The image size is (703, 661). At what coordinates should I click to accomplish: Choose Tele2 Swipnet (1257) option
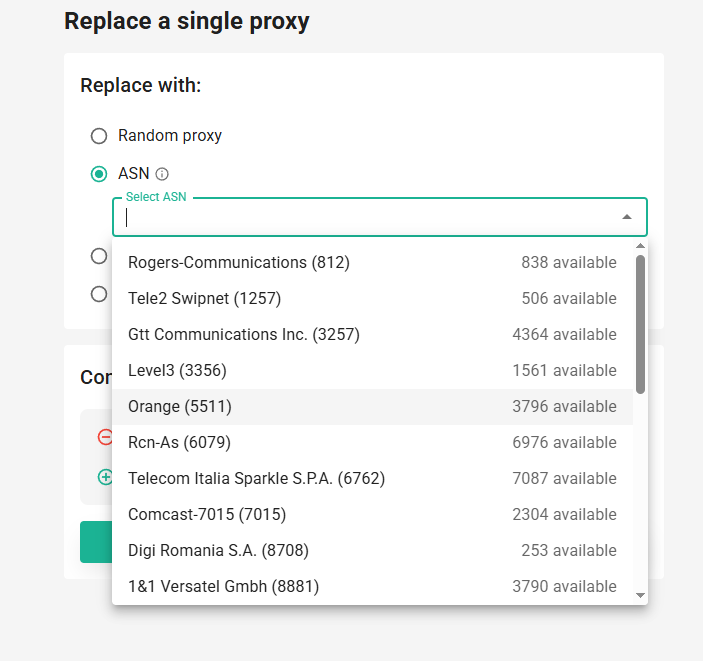pyautogui.click(x=373, y=298)
